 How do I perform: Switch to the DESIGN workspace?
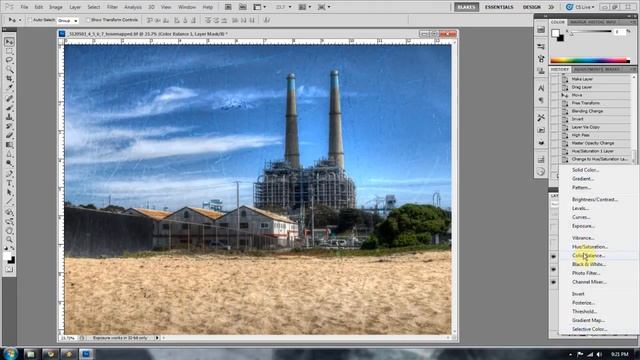(531, 7)
